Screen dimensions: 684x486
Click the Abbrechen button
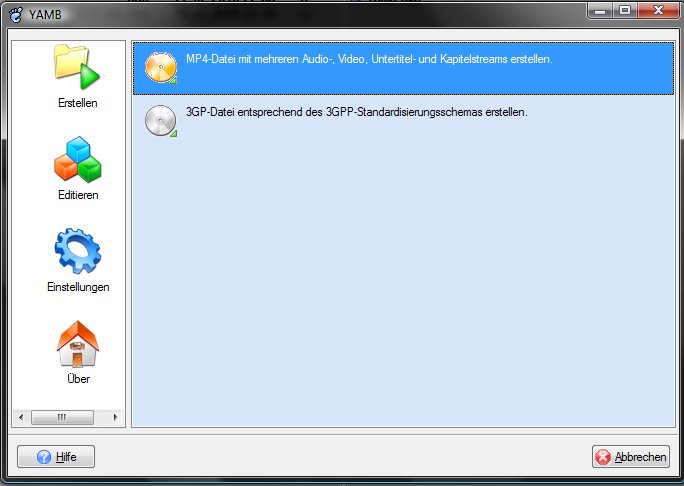click(631, 457)
